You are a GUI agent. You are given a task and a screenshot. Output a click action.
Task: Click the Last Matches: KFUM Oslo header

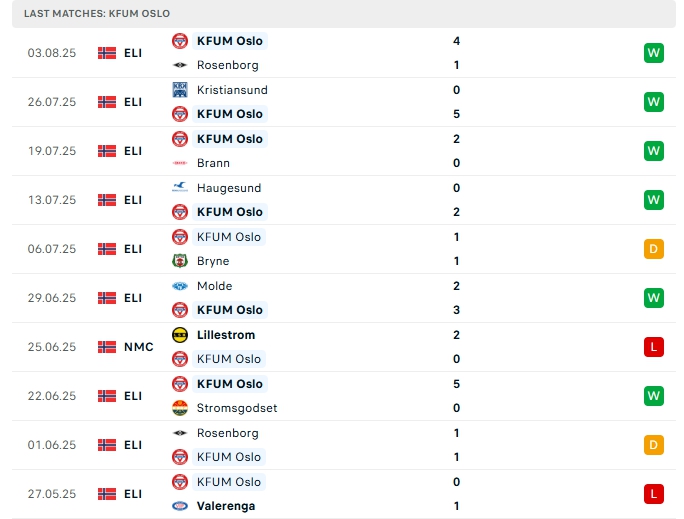(98, 13)
